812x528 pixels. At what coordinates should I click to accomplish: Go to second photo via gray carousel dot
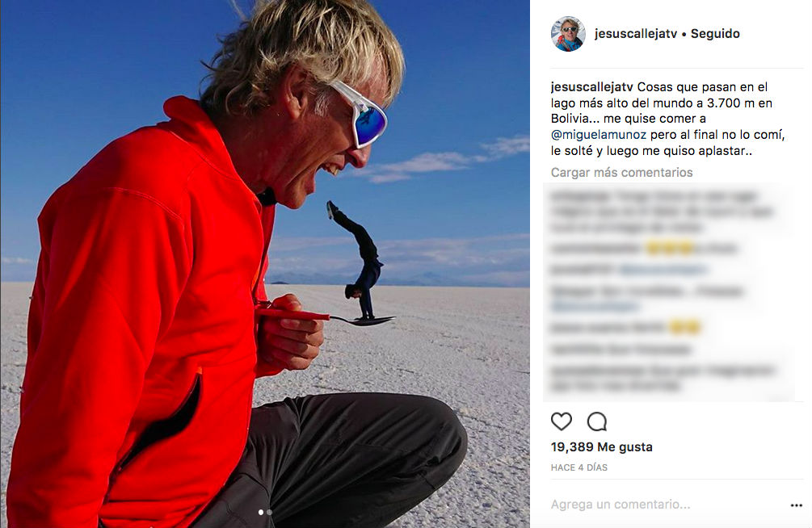(269, 513)
